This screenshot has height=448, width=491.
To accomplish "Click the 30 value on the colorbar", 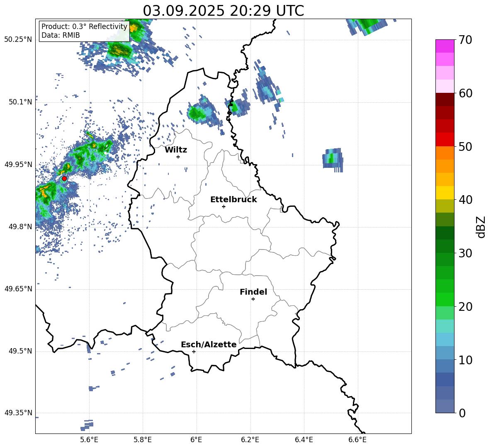I will [465, 253].
